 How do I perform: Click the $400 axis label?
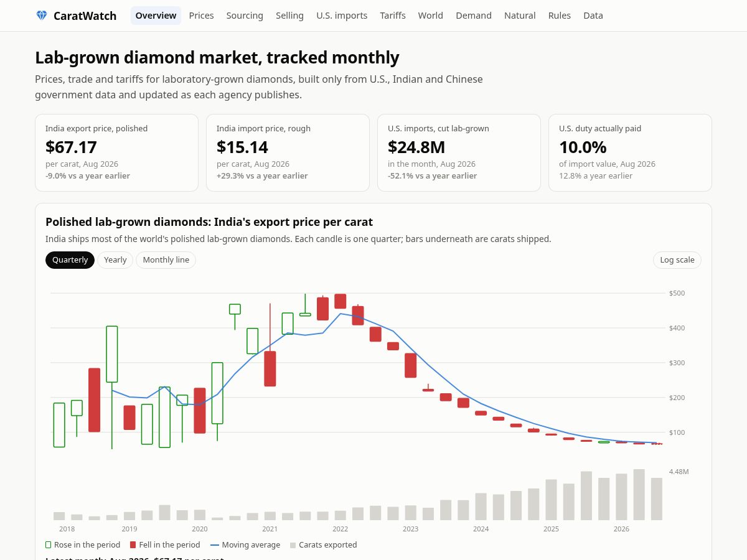[x=677, y=328]
